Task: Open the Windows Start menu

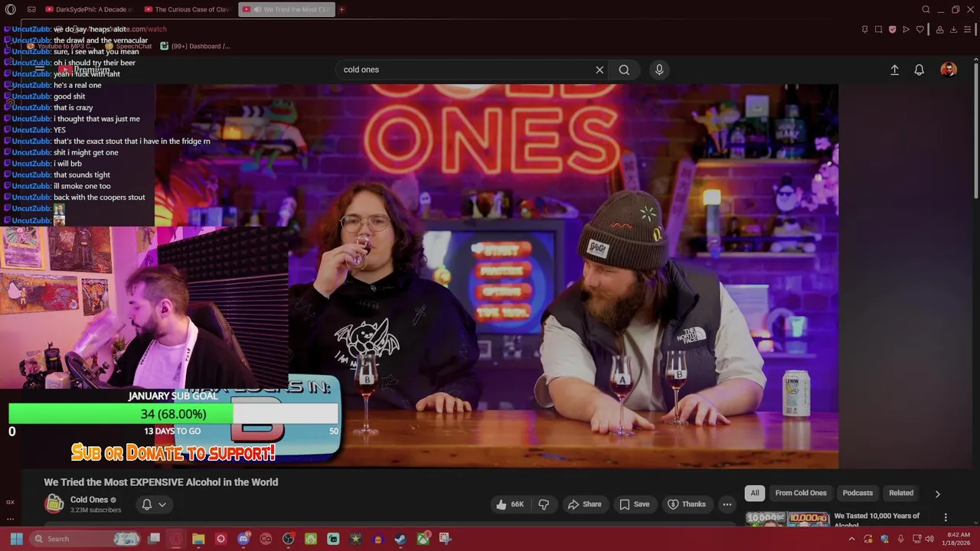Action: point(16,539)
